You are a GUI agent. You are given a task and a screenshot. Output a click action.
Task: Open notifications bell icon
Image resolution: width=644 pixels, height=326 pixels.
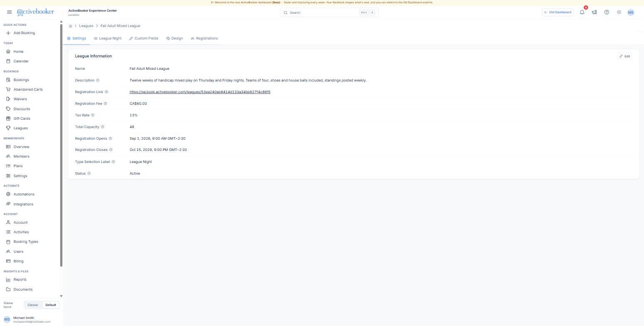pyautogui.click(x=582, y=12)
